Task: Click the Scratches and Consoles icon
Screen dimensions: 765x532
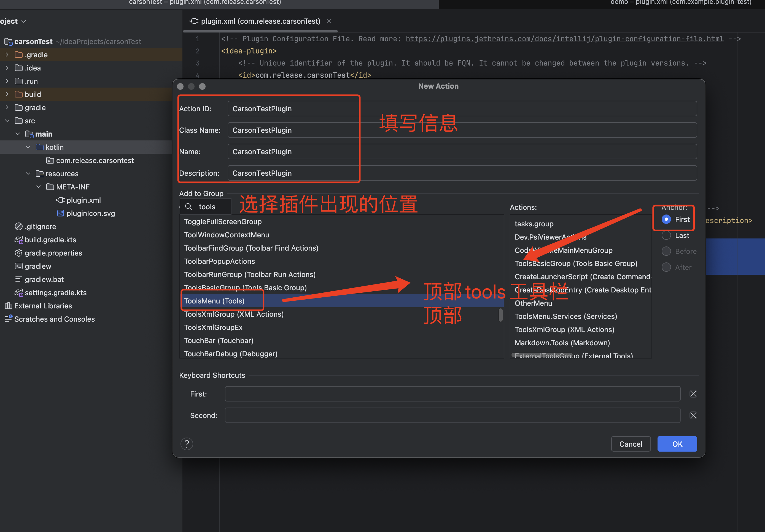Action: [8, 319]
